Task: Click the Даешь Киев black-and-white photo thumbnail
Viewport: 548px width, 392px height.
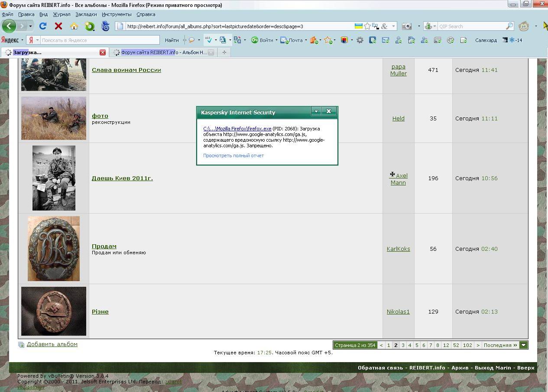Action: (x=54, y=178)
